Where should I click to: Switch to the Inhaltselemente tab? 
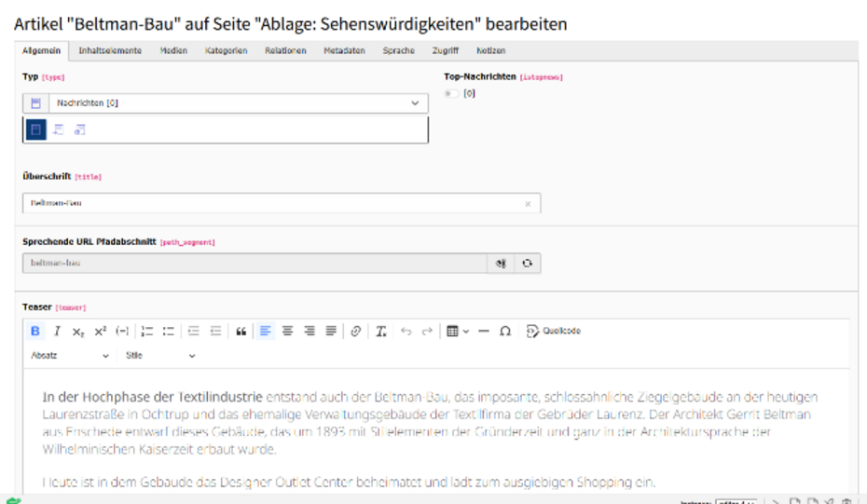click(x=110, y=50)
